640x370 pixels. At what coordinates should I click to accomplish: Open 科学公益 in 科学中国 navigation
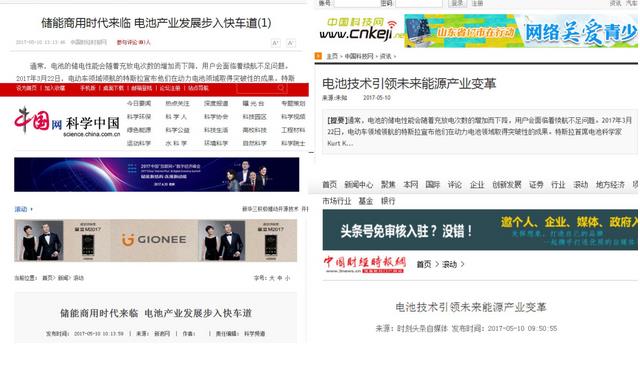[178, 130]
